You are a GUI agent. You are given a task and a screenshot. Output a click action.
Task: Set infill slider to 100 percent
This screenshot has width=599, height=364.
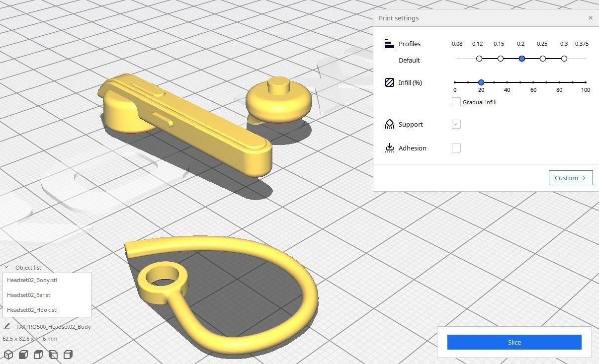pyautogui.click(x=586, y=82)
